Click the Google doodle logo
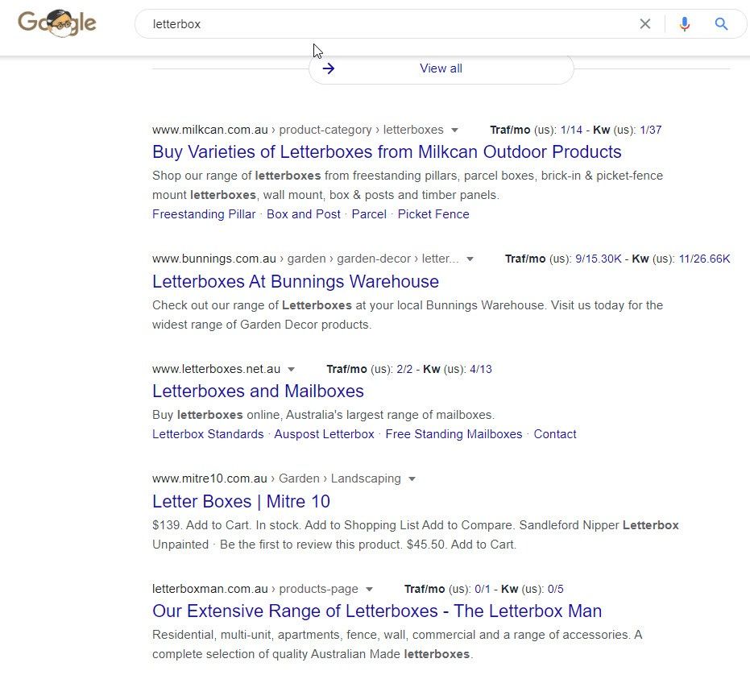Viewport: 750px width, 700px height. point(57,23)
